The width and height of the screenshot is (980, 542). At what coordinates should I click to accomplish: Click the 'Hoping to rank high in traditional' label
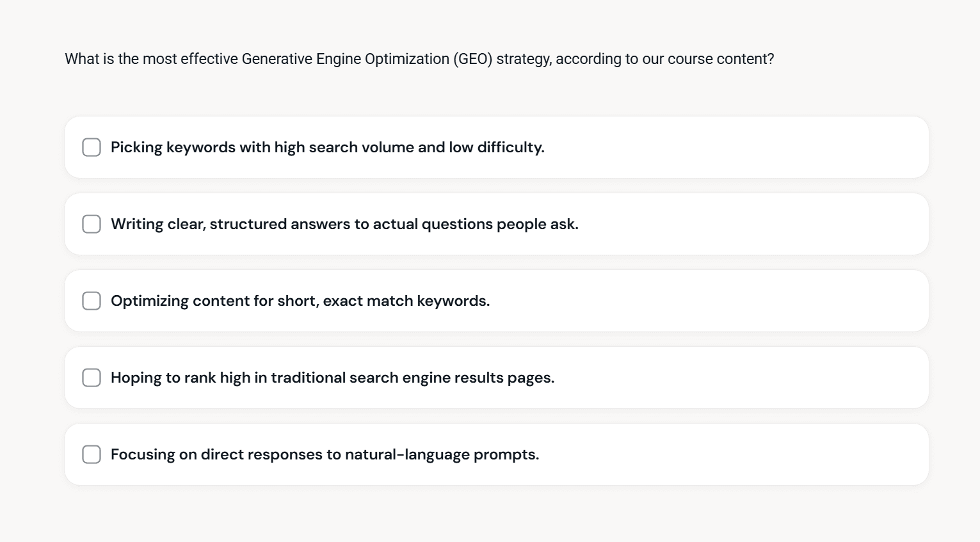tap(332, 378)
